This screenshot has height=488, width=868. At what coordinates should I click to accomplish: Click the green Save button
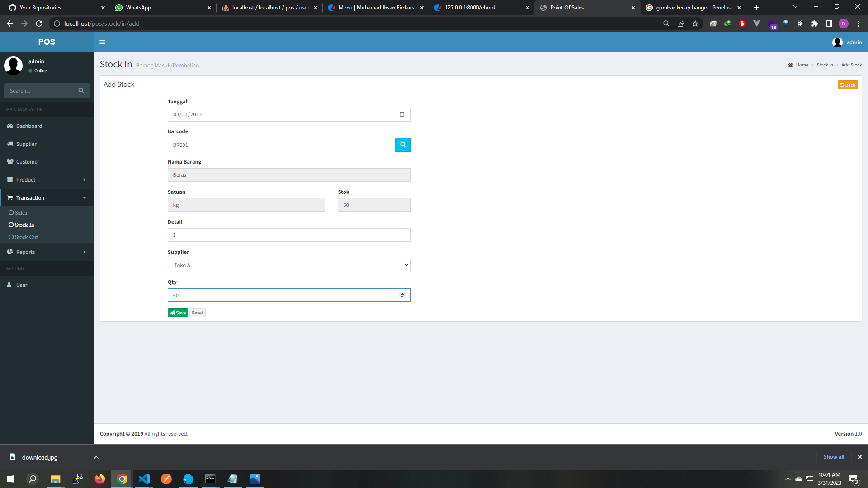178,313
